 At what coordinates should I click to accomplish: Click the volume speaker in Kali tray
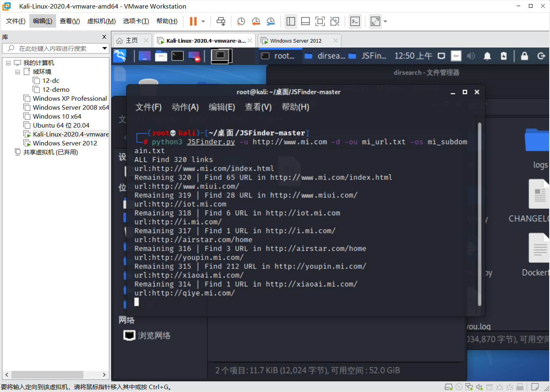pyautogui.click(x=471, y=56)
